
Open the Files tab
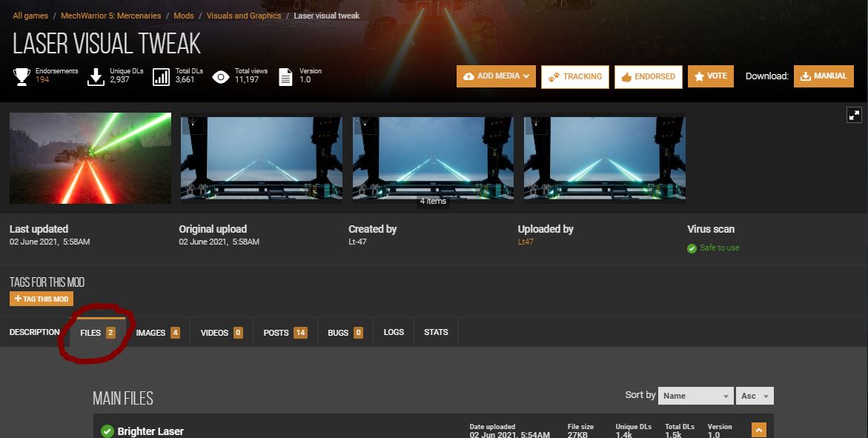(x=97, y=332)
